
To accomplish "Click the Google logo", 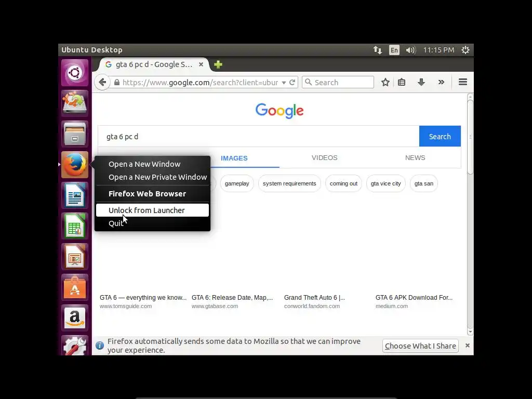I will click(x=280, y=111).
